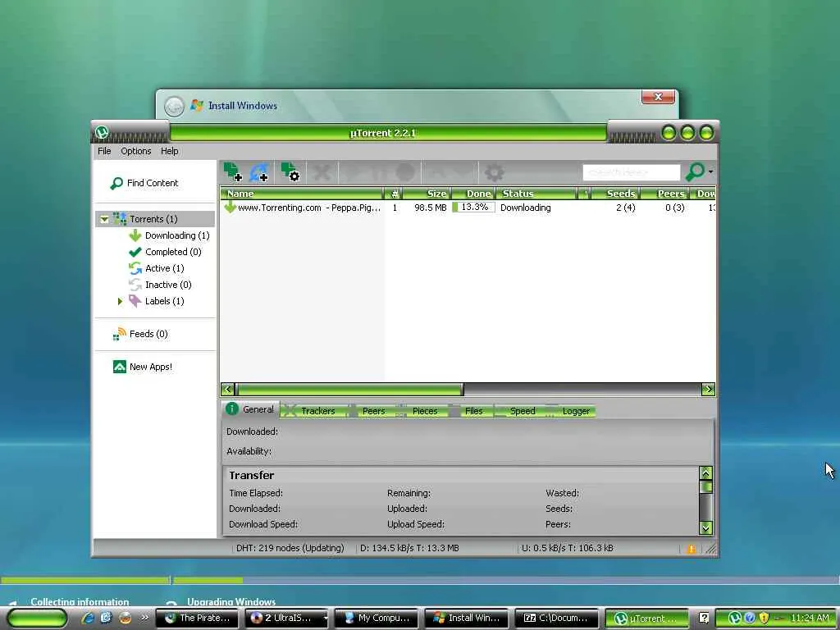Switch to the Speed tab
The height and width of the screenshot is (630, 840).
(x=517, y=412)
